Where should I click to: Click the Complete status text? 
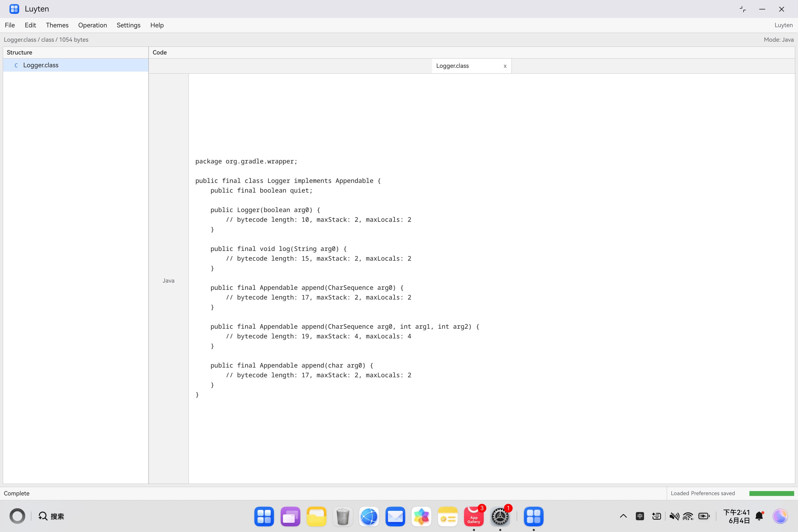(x=17, y=493)
